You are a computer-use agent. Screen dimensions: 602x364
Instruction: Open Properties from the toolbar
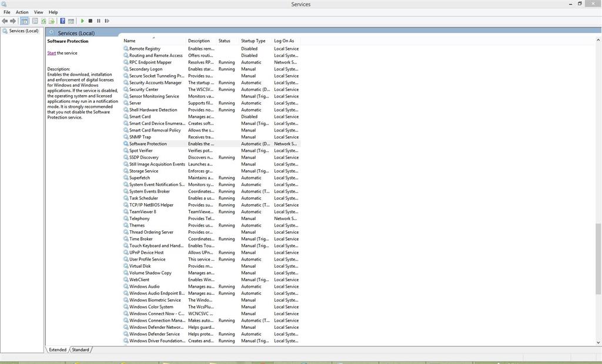click(x=35, y=21)
